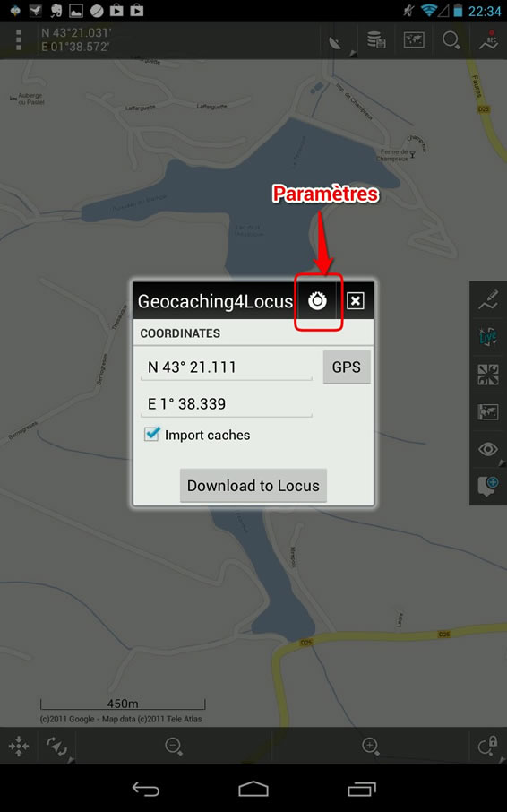Tap the add point speech bubble icon

point(488,487)
